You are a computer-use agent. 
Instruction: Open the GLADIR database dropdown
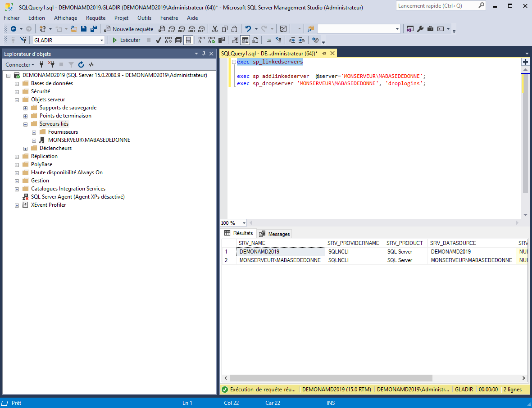point(101,40)
